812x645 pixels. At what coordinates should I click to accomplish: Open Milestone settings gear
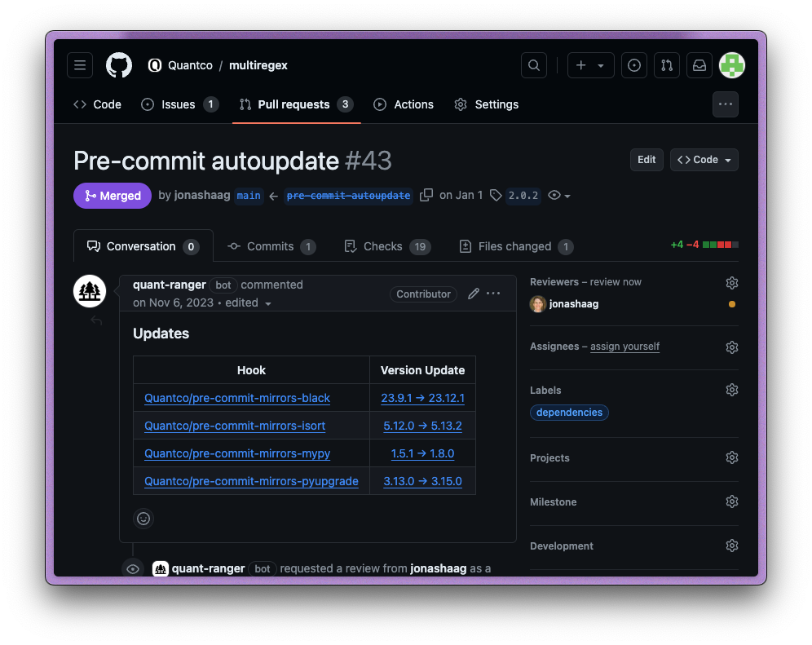(732, 501)
